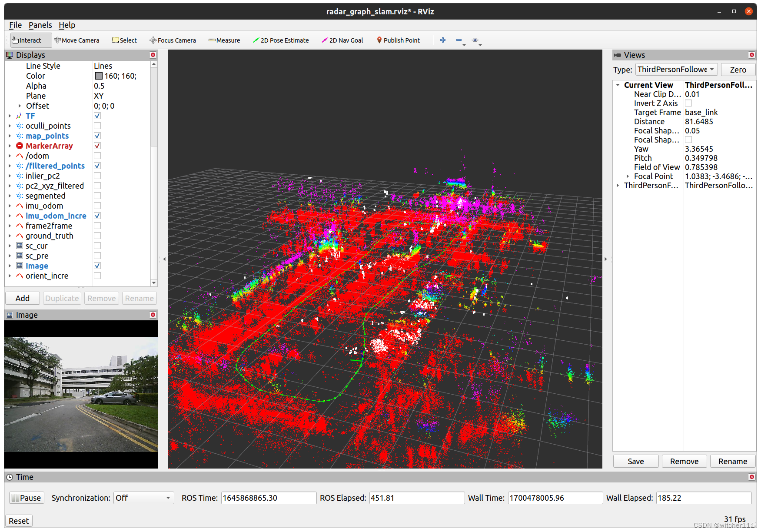Click the Reset button
This screenshot has width=761, height=532.
(19, 521)
